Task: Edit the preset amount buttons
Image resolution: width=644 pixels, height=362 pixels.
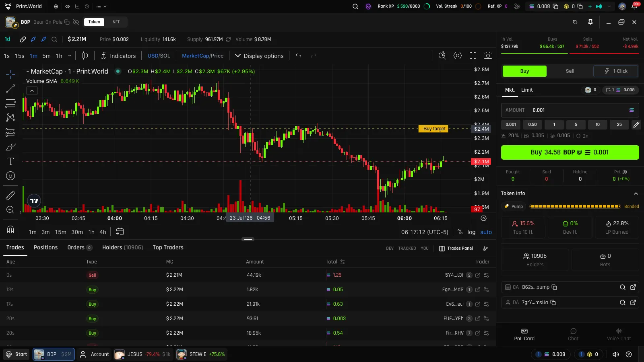Action: [x=636, y=125]
